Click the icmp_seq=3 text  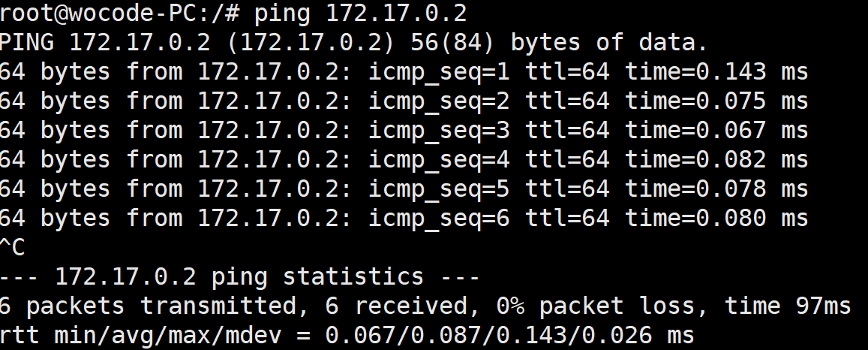pos(439,130)
